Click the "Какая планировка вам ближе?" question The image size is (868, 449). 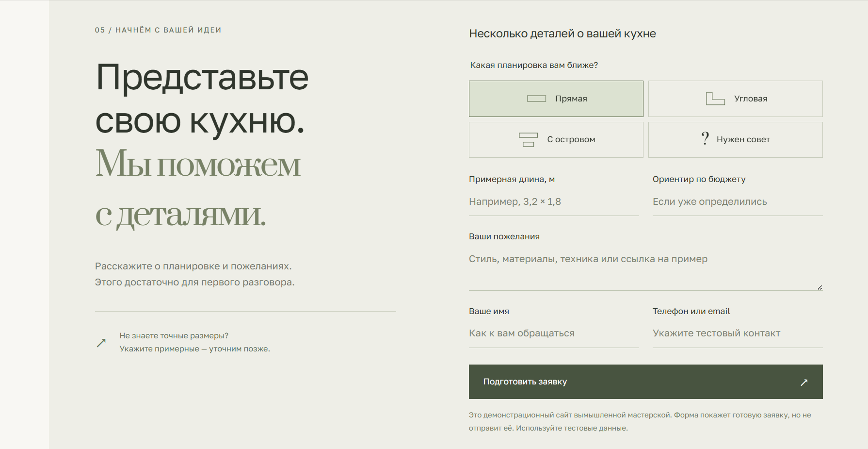pos(534,65)
